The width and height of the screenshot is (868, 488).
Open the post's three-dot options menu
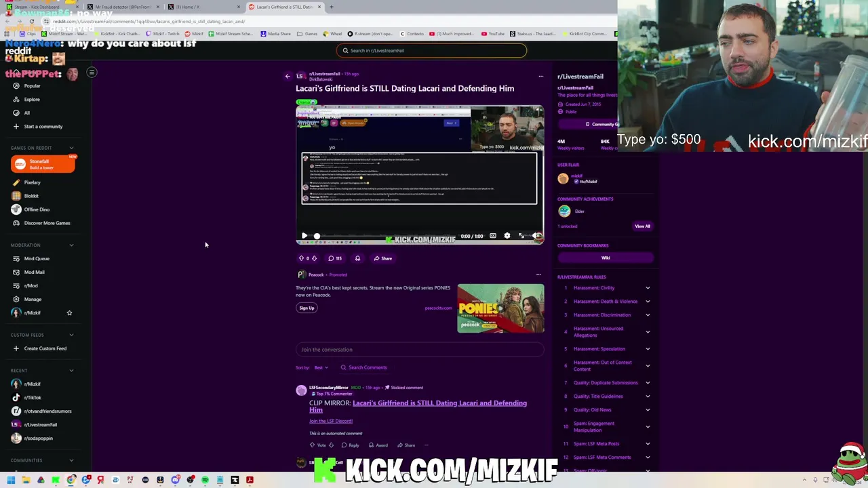coord(540,76)
